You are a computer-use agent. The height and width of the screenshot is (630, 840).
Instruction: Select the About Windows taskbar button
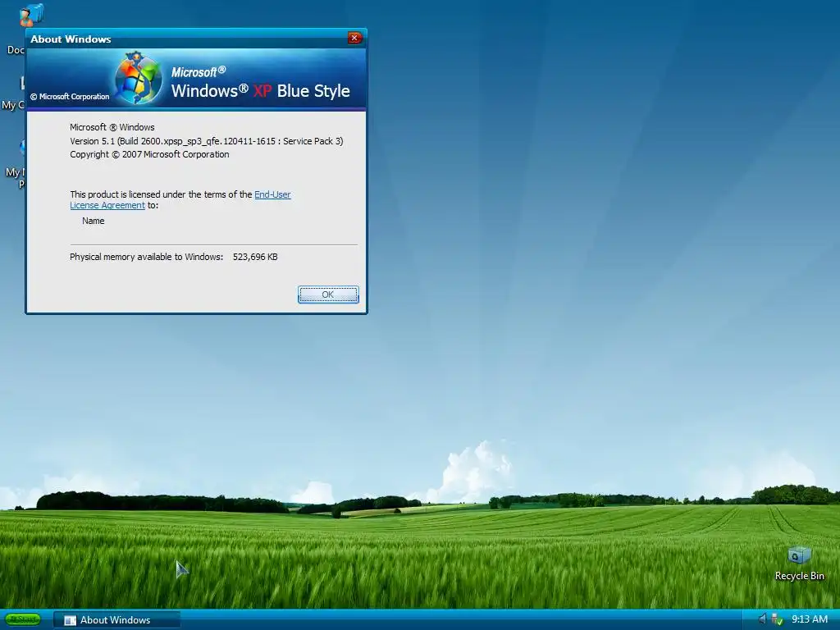point(116,620)
